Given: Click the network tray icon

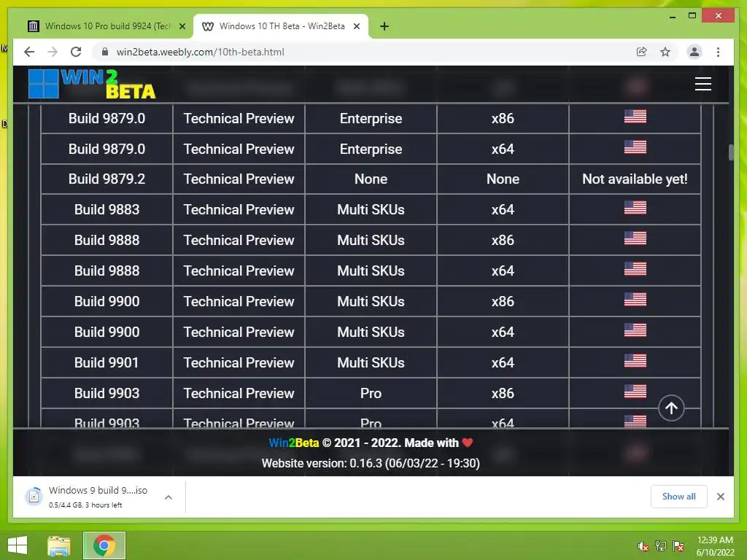Looking at the screenshot, I should point(661,546).
